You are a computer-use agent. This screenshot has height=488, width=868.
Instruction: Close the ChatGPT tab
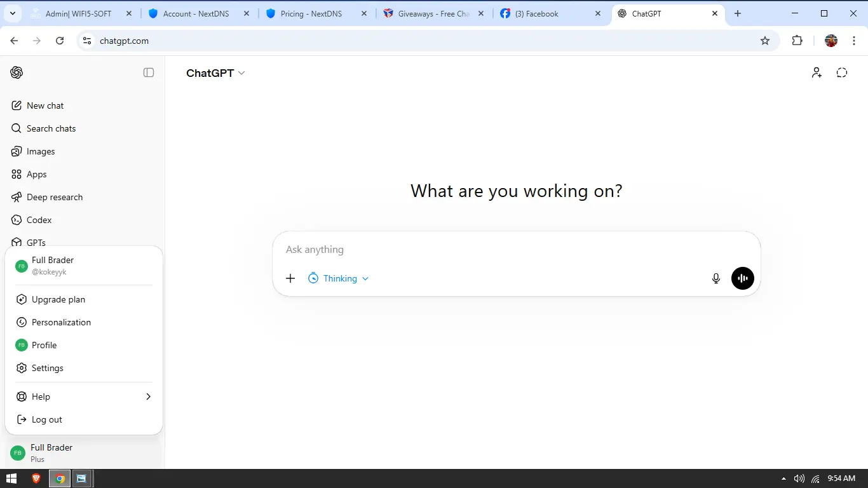[x=715, y=13]
